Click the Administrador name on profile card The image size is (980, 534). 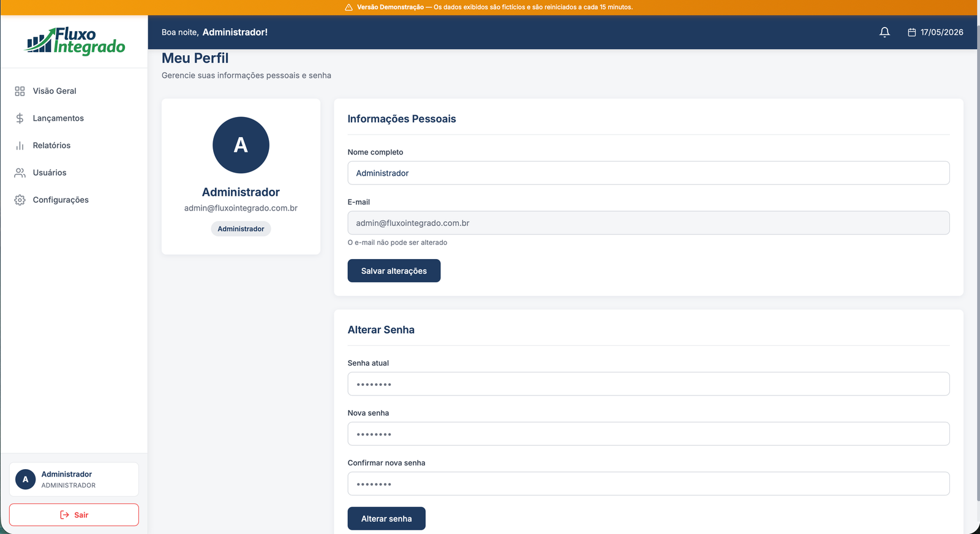241,192
